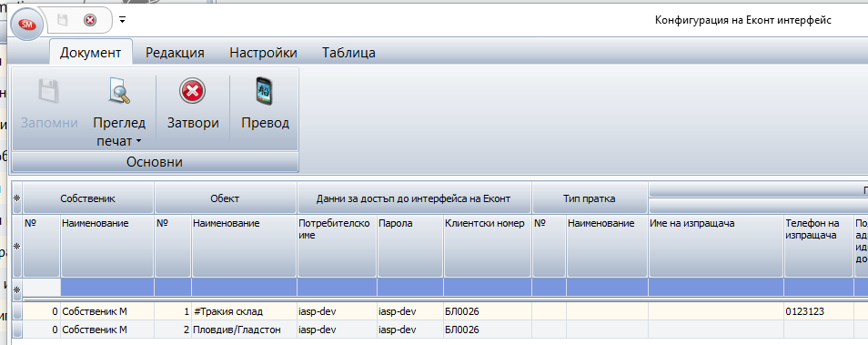Click the Превод translation phone icon
This screenshot has height=345, width=868.
click(265, 90)
